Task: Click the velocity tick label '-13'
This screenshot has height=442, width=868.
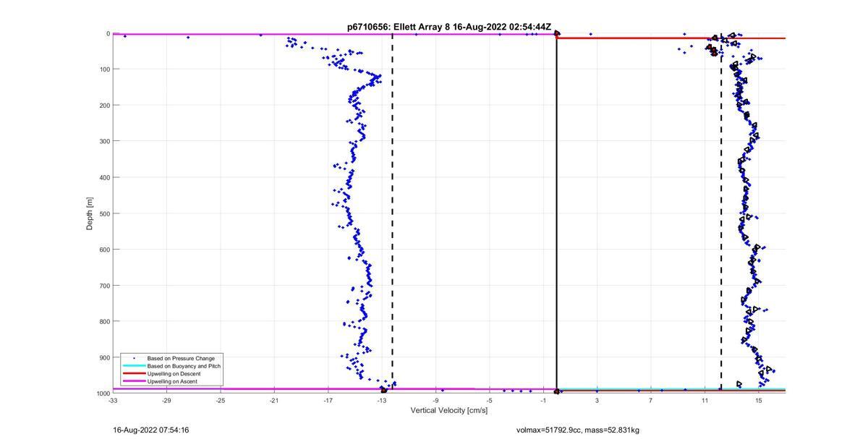Action: [x=382, y=400]
